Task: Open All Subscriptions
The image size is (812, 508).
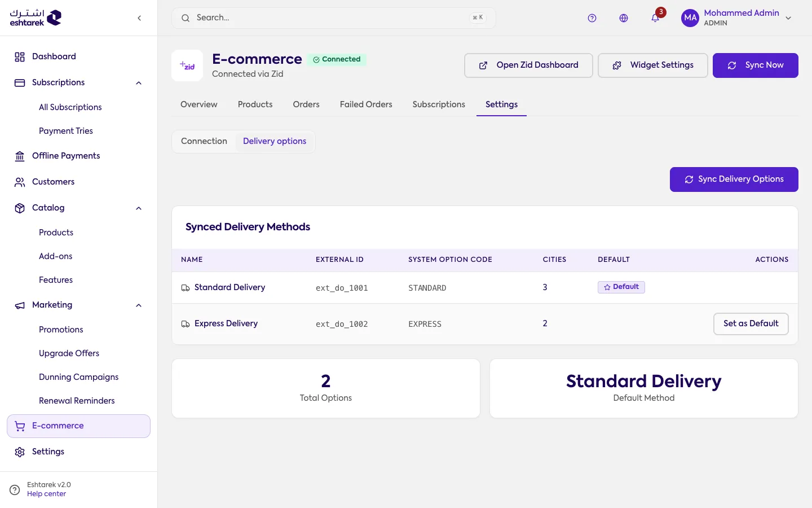Action: click(70, 107)
